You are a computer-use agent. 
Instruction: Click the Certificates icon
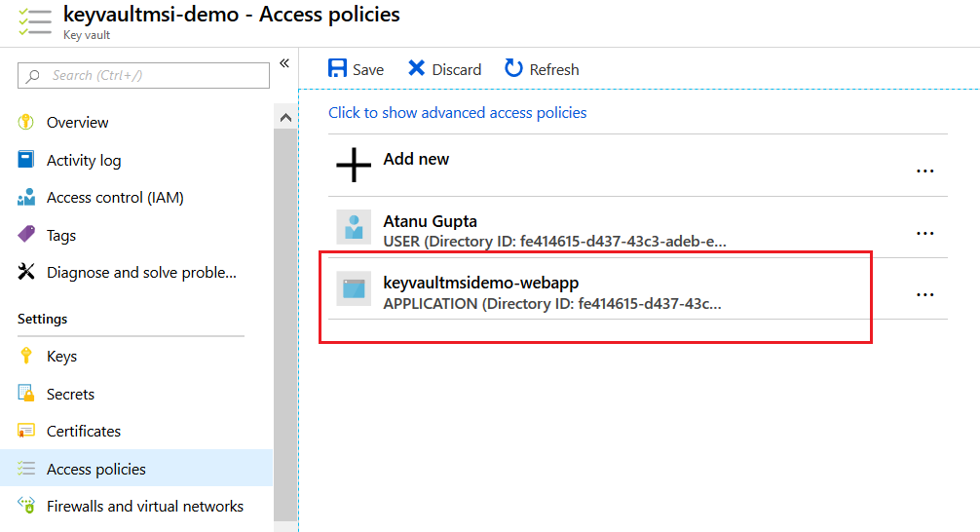pyautogui.click(x=26, y=431)
